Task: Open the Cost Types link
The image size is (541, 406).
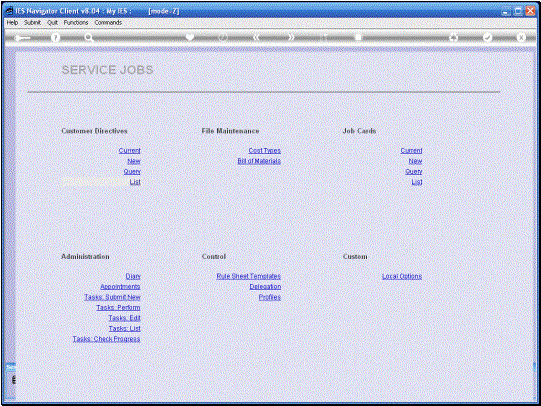Action: tap(265, 150)
